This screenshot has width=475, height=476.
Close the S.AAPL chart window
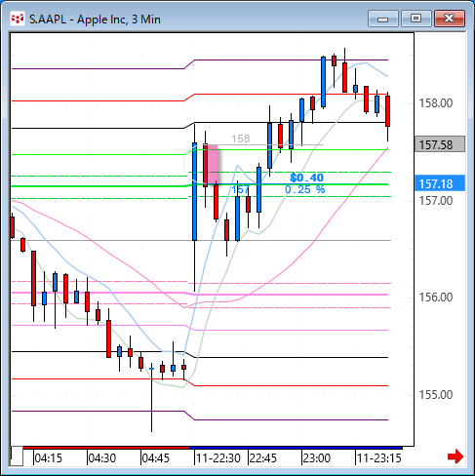[449, 19]
